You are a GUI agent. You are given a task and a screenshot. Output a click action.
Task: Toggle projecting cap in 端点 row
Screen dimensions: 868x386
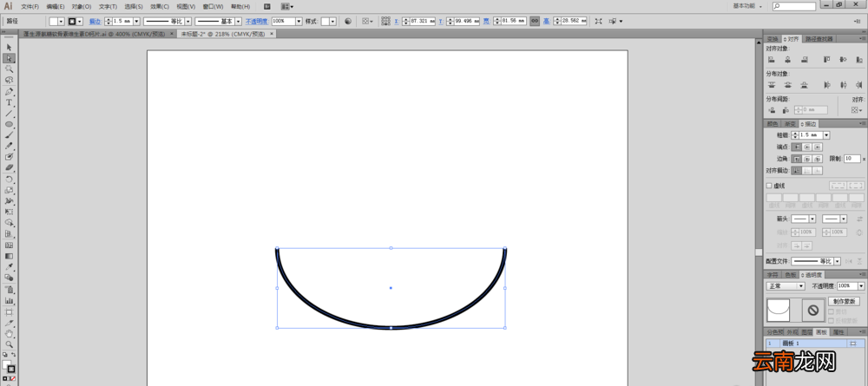(x=818, y=147)
